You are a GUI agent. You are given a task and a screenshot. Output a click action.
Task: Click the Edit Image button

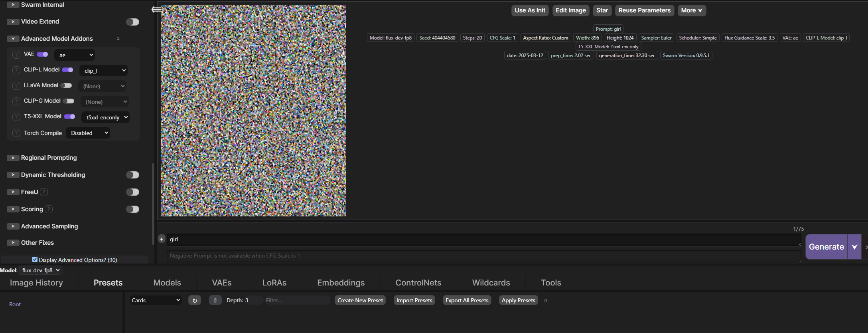[571, 10]
